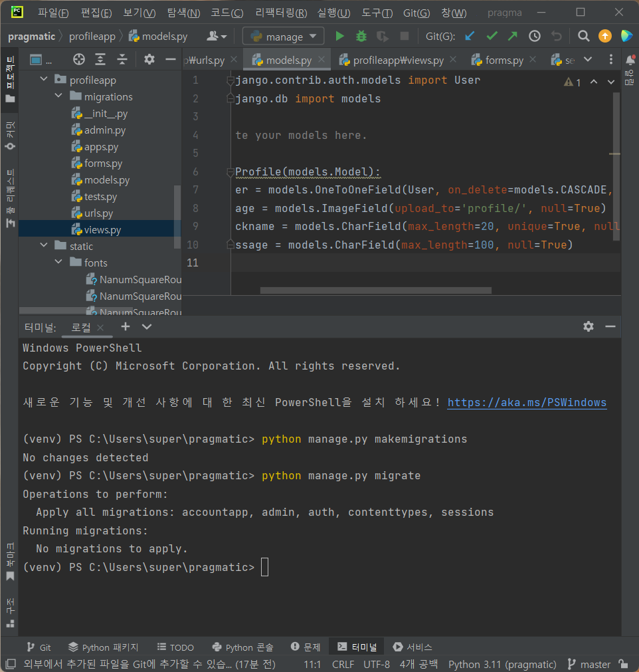Open notifications bell in right sidebar
Screen dimensions: 639x672
[630, 60]
